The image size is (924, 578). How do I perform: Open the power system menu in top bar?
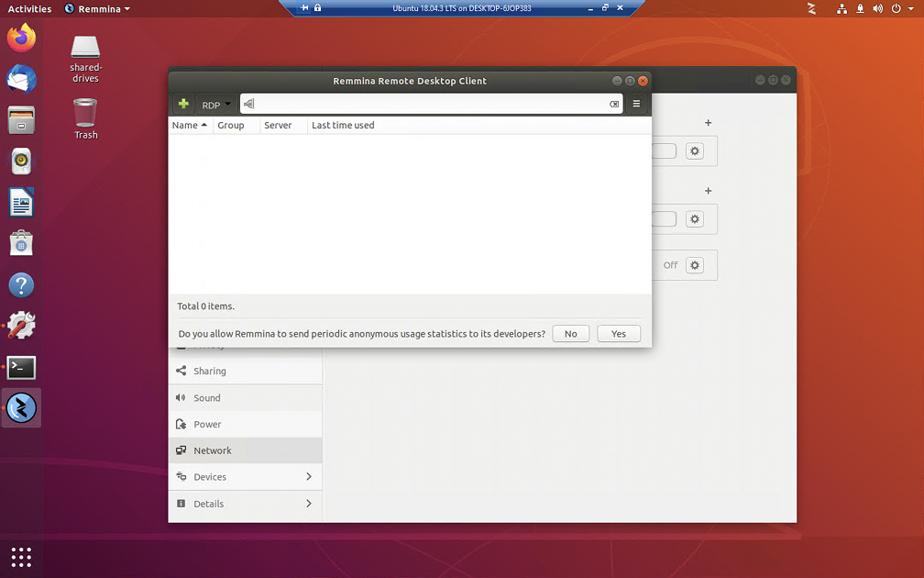tap(896, 8)
